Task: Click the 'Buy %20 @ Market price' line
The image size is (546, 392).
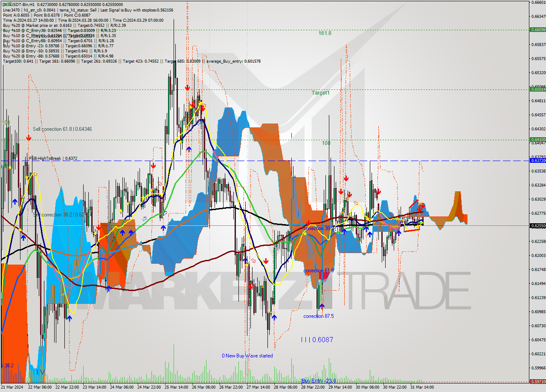Action: click(64, 25)
